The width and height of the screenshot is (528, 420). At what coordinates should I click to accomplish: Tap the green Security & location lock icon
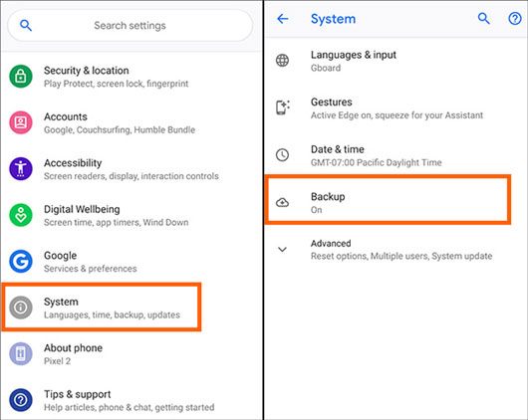(21, 77)
